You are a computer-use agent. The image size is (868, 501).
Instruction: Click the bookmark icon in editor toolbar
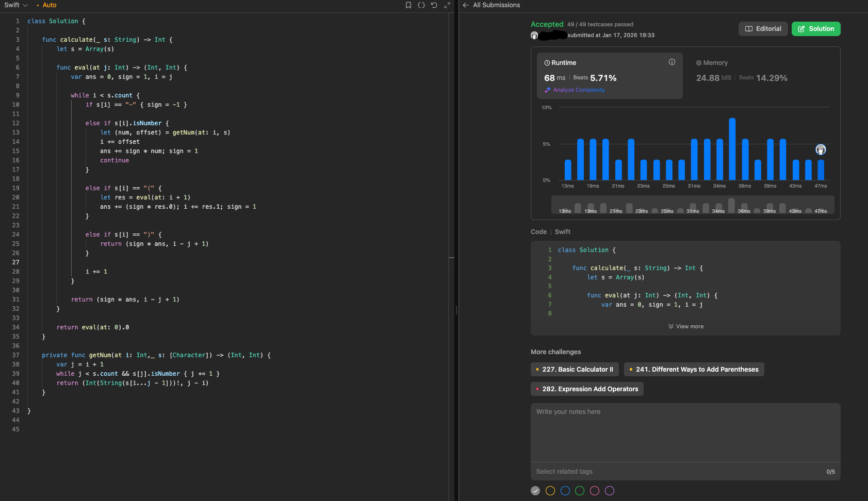coord(408,5)
